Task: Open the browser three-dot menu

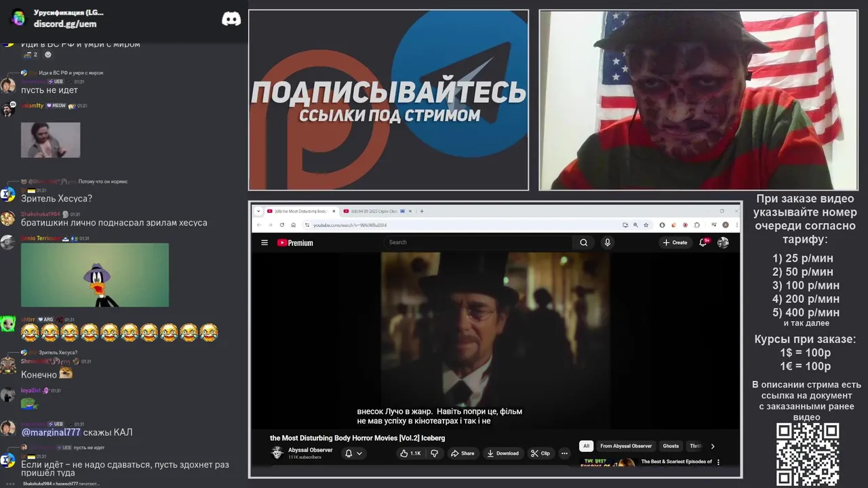Action: (x=736, y=225)
